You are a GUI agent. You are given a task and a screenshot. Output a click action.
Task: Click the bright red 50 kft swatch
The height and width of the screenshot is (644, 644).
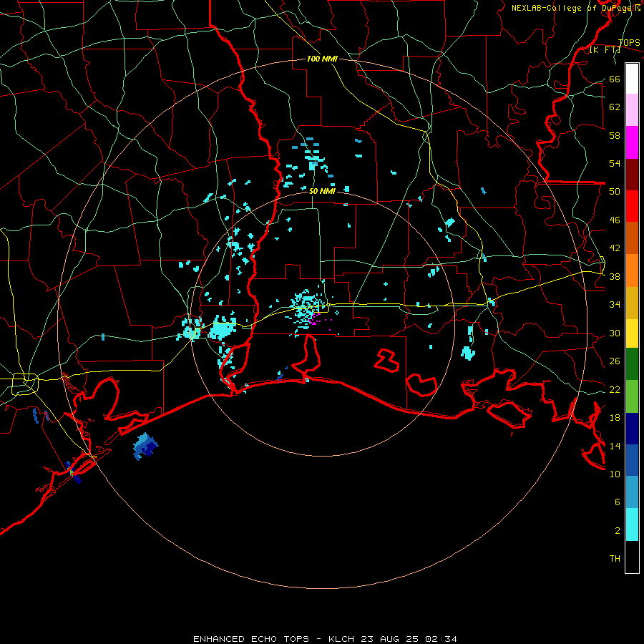pos(632,206)
